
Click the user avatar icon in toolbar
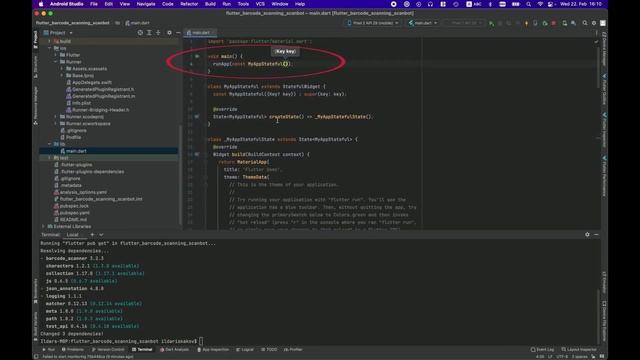click(603, 23)
